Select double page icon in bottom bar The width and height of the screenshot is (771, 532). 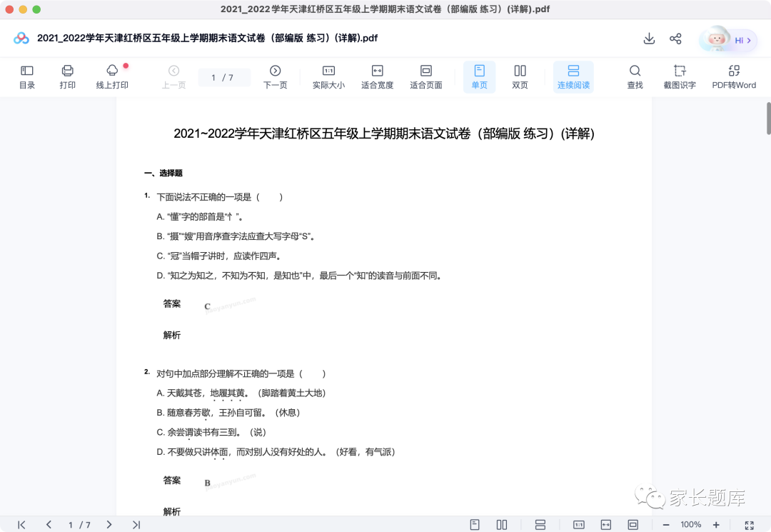(502, 525)
